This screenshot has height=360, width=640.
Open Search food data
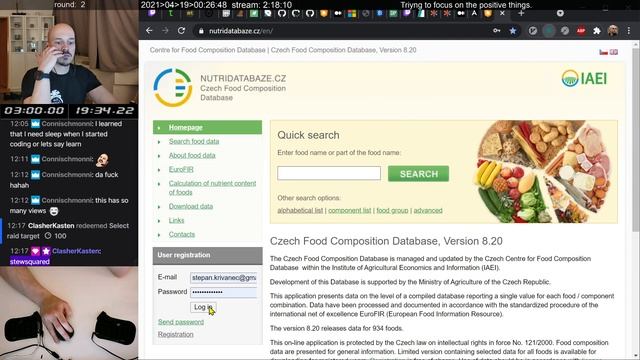click(x=194, y=141)
